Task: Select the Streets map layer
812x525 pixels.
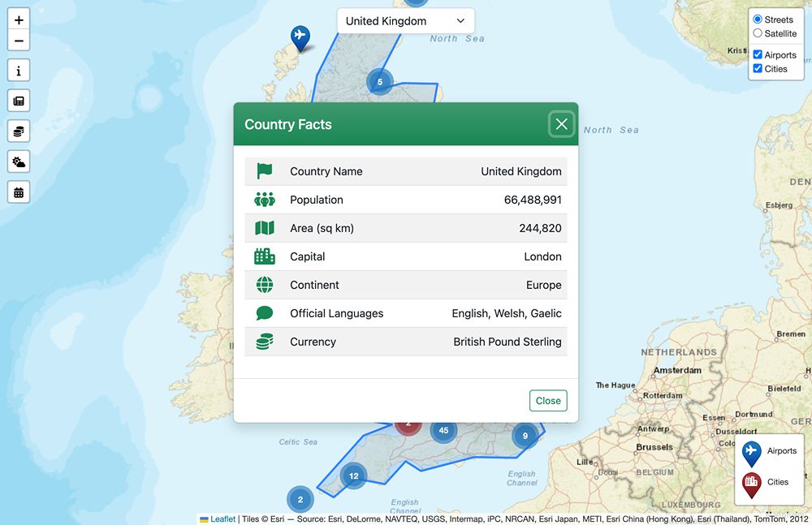Action: pos(758,19)
